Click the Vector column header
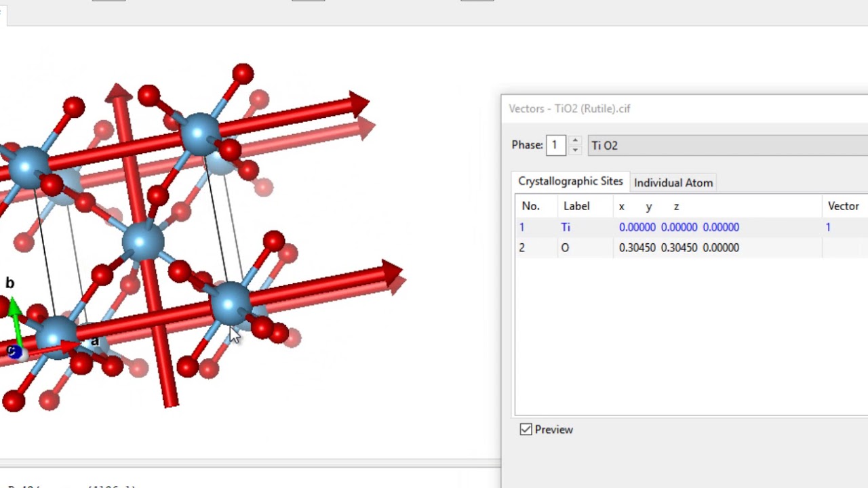868x488 pixels. 843,206
